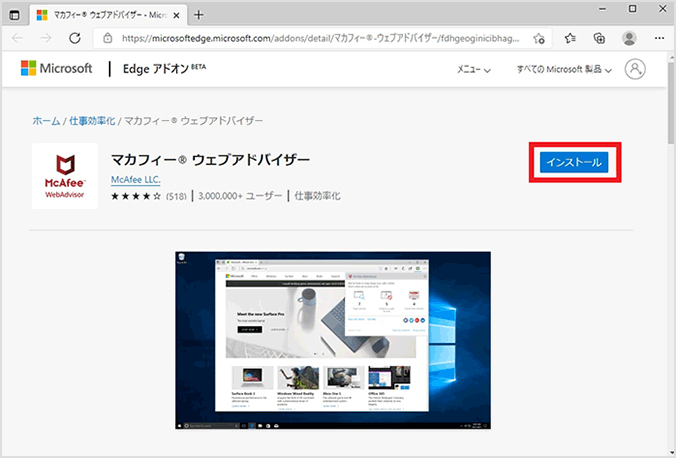The height and width of the screenshot is (458, 676).
Task: Open the (518) reviews count
Action: click(x=176, y=197)
